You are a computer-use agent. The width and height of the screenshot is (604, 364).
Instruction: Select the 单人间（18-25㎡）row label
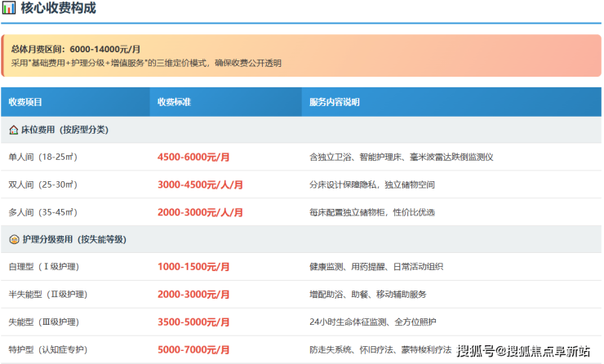coord(42,157)
